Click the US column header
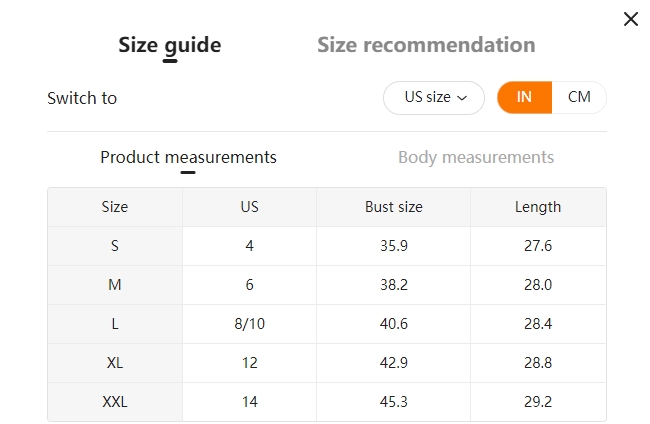The width and height of the screenshot is (650, 424). click(250, 207)
